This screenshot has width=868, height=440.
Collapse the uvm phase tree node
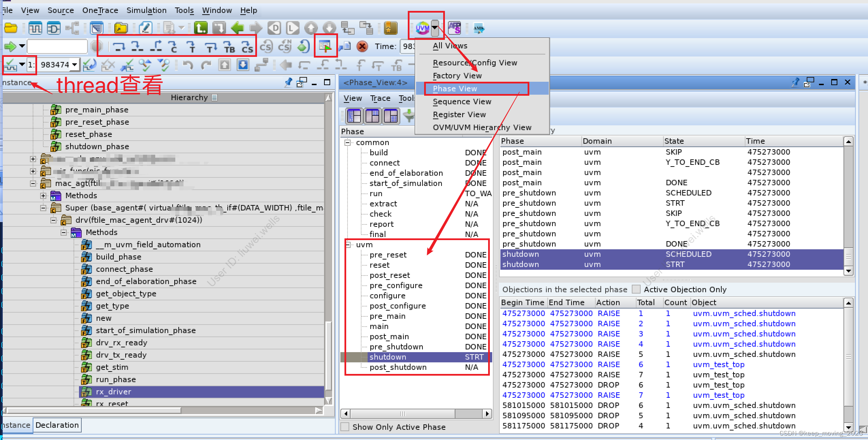coord(348,245)
